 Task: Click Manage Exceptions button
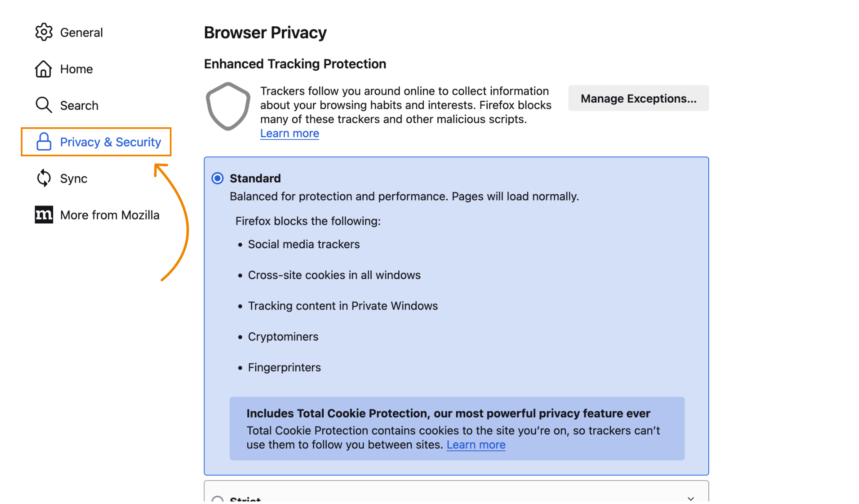pos(638,98)
